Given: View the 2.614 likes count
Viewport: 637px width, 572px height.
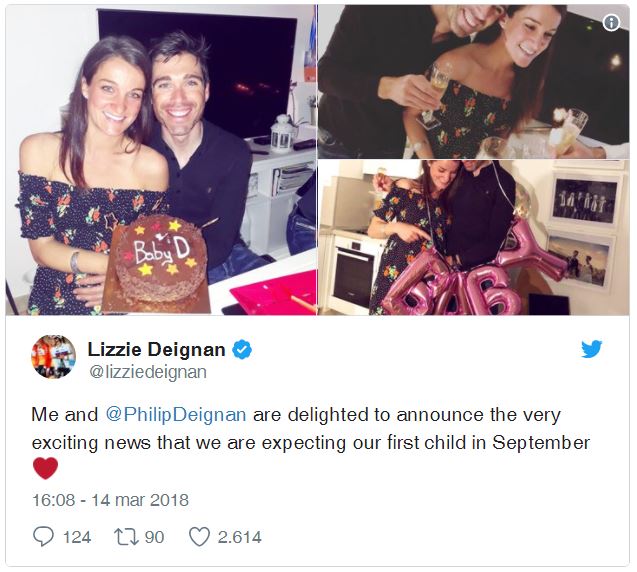Looking at the screenshot, I should (x=239, y=537).
